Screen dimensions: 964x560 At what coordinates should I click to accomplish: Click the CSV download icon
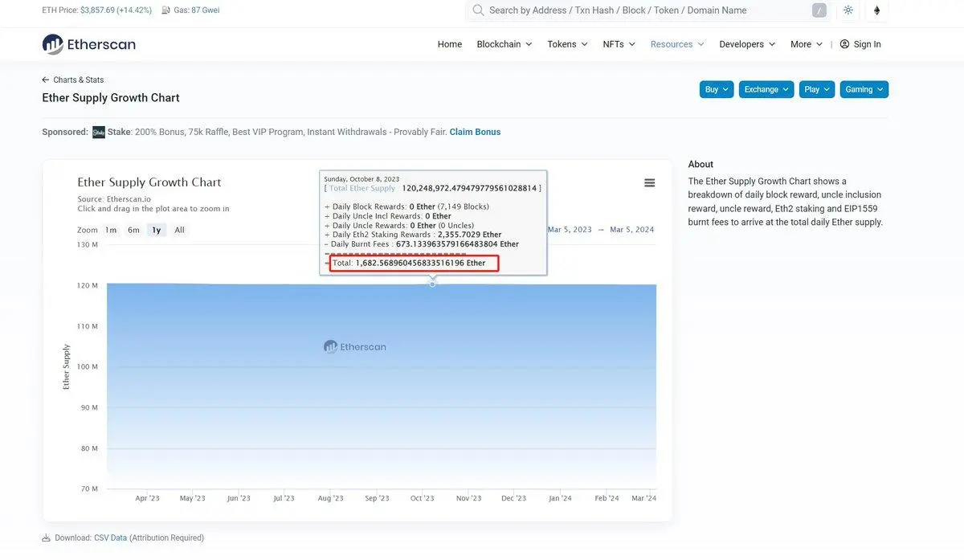(46, 538)
